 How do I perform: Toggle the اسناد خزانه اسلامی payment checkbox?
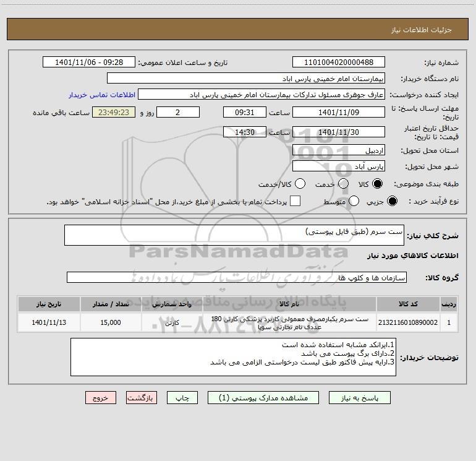click(x=295, y=201)
